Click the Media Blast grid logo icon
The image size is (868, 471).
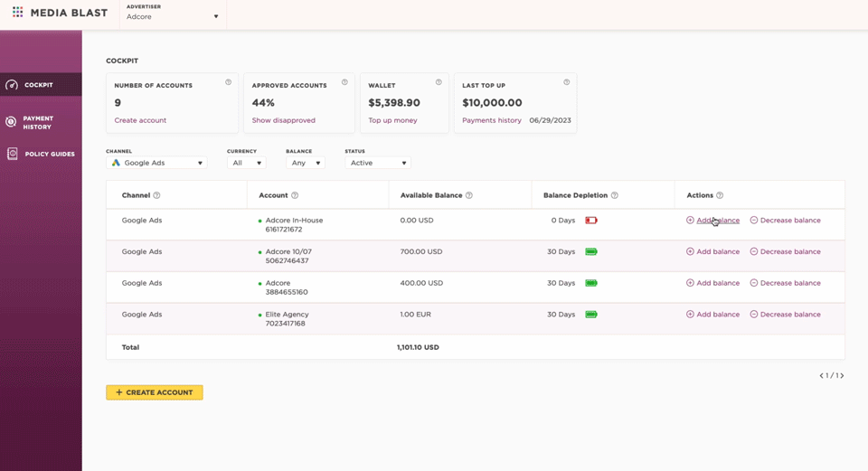coord(17,13)
